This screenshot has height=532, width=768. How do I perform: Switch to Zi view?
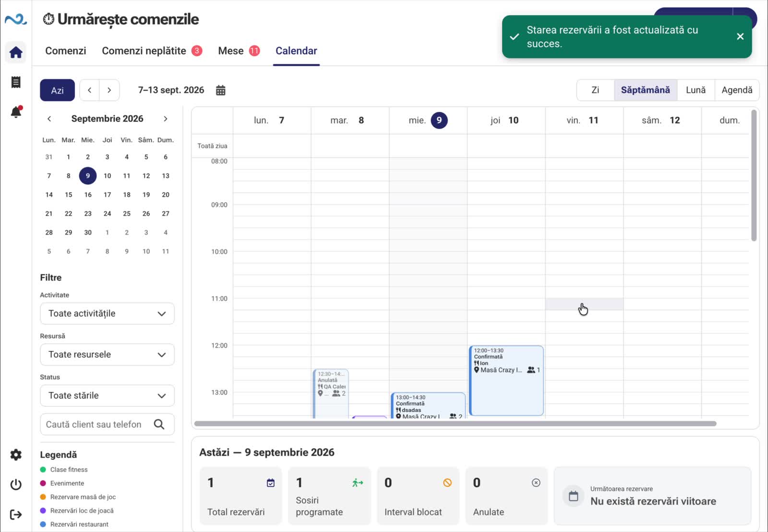click(595, 90)
